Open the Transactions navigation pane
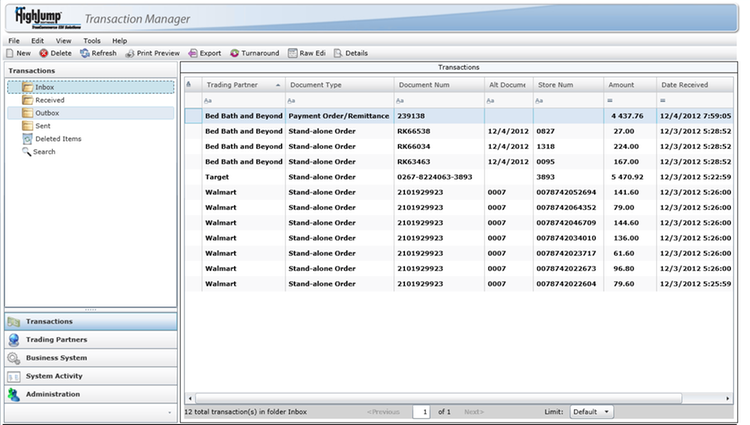 coord(91,321)
